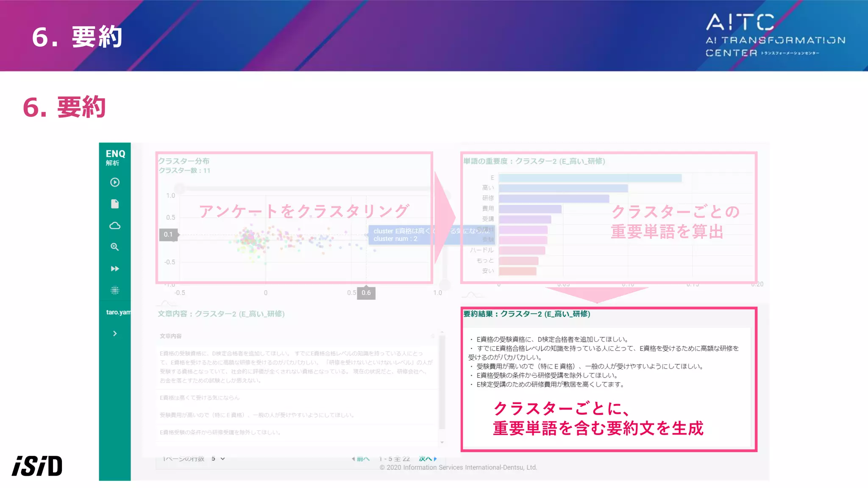Click the 0.6 x-axis slider marker
Image resolution: width=868 pixels, height=488 pixels.
(x=366, y=293)
